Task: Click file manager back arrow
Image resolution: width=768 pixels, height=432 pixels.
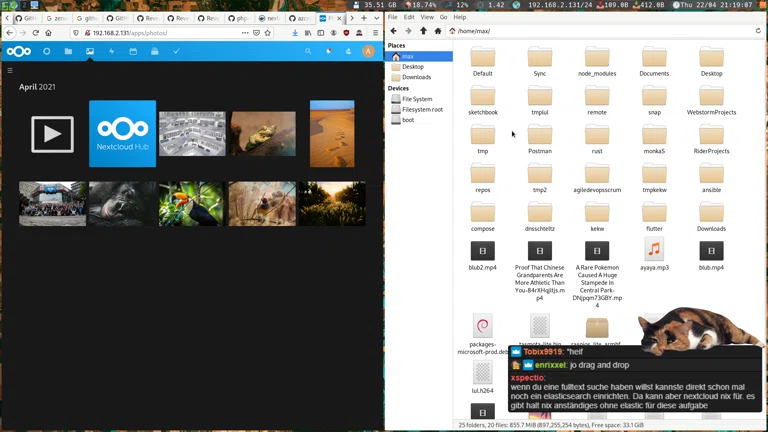Action: pos(394,31)
